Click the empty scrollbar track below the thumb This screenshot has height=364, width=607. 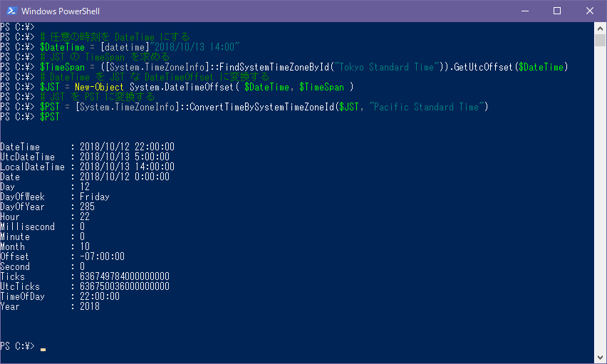click(600, 199)
